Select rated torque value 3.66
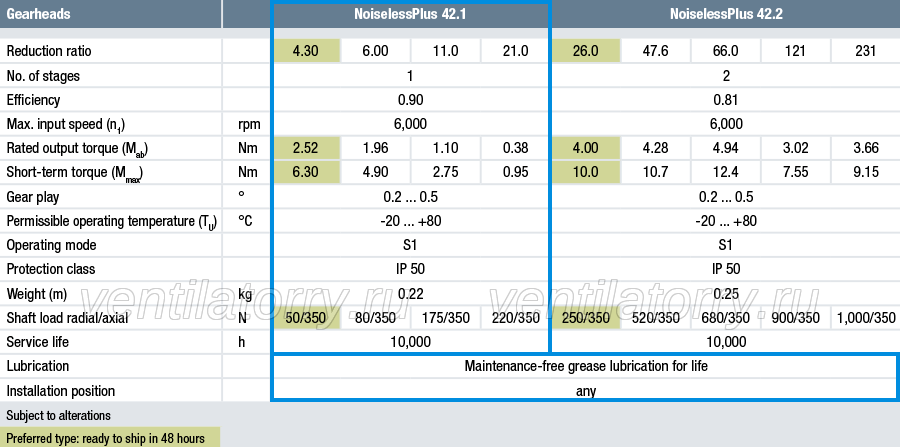Screen dimensions: 900x447 click(866, 148)
